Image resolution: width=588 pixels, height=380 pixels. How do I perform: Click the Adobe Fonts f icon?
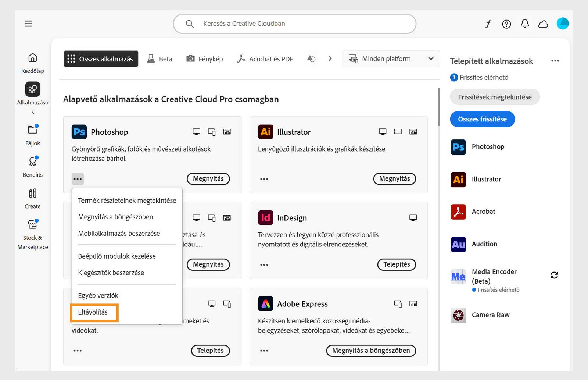pos(488,24)
